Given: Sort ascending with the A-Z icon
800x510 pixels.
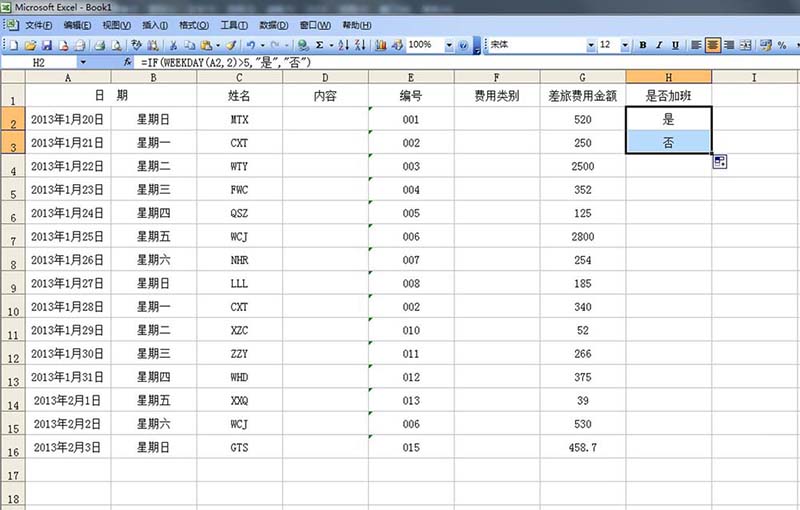Looking at the screenshot, I should click(x=343, y=45).
